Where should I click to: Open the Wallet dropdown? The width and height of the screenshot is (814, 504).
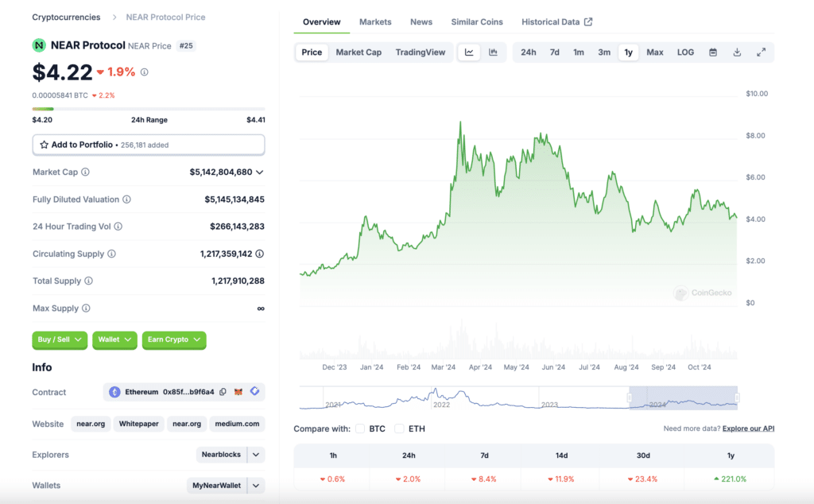[114, 339]
